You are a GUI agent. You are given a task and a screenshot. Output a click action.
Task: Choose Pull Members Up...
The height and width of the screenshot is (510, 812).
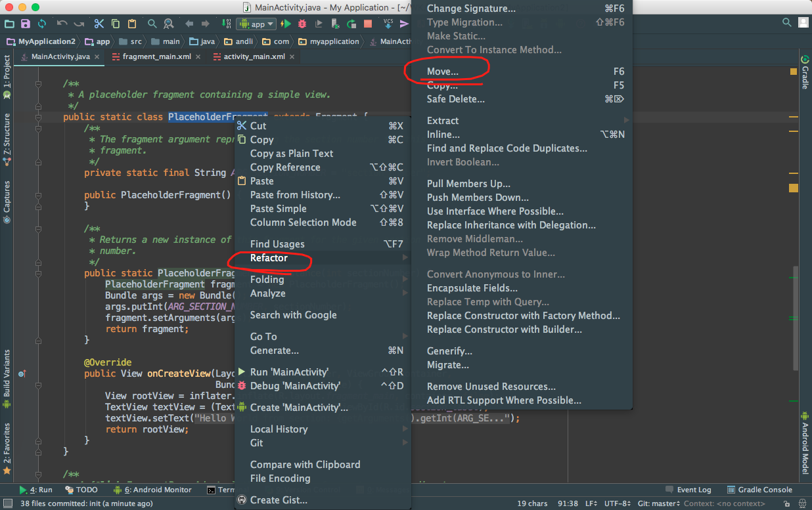[x=522, y=184]
